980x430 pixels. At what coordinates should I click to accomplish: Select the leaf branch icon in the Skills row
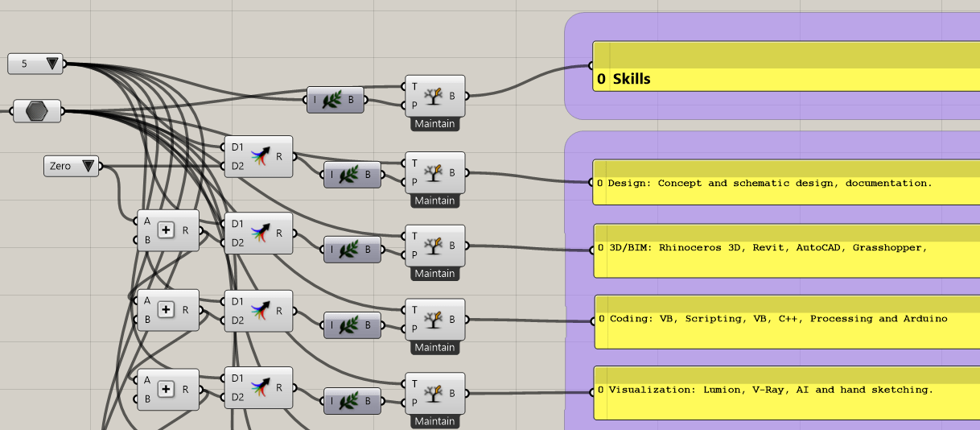333,100
